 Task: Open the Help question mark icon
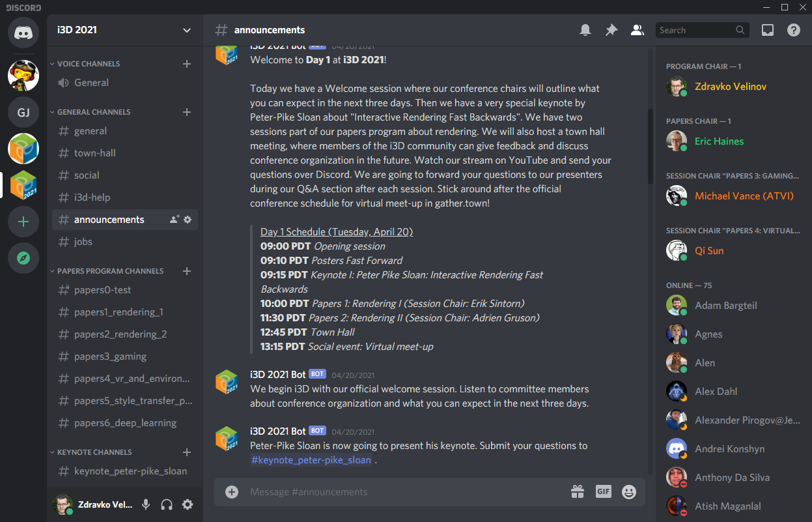click(793, 29)
